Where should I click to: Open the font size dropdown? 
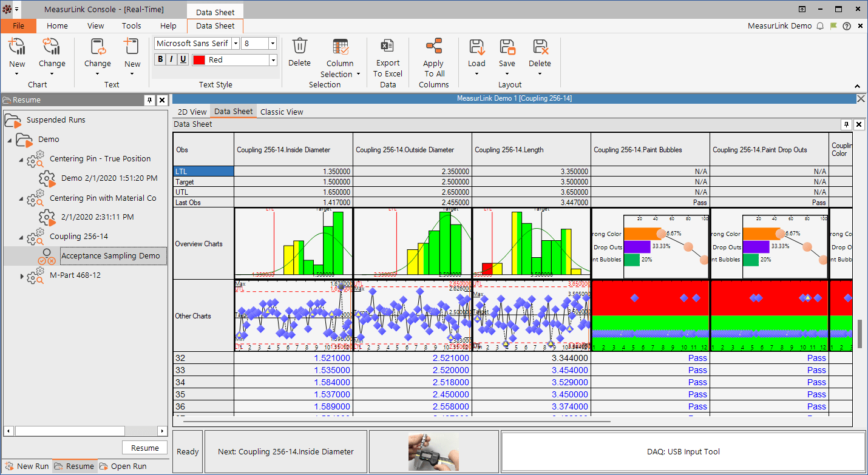[x=273, y=44]
